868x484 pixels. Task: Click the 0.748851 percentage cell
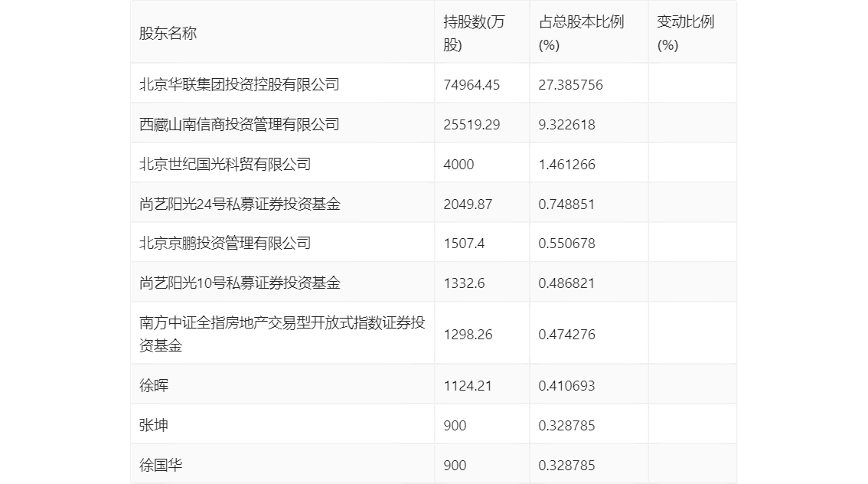[x=567, y=204]
